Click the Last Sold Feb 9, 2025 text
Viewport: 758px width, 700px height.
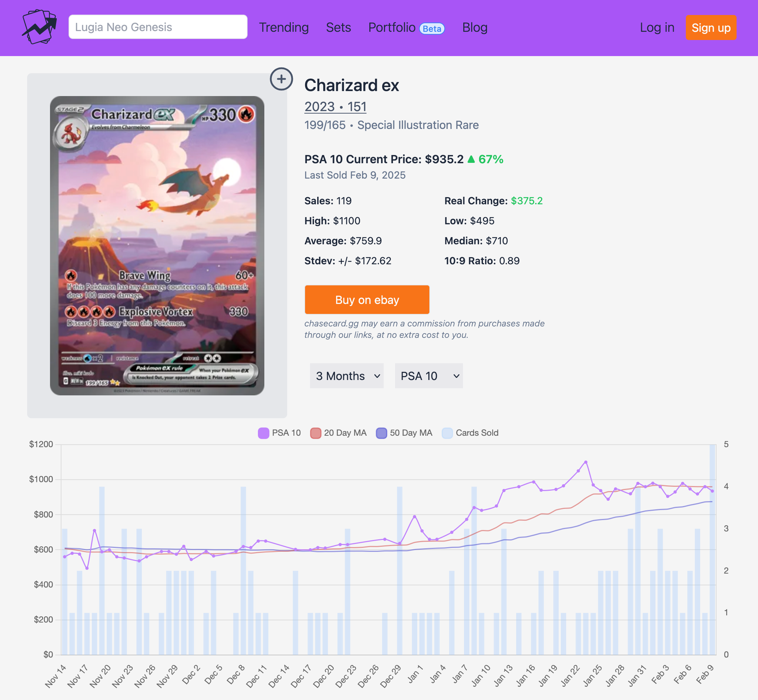point(355,175)
